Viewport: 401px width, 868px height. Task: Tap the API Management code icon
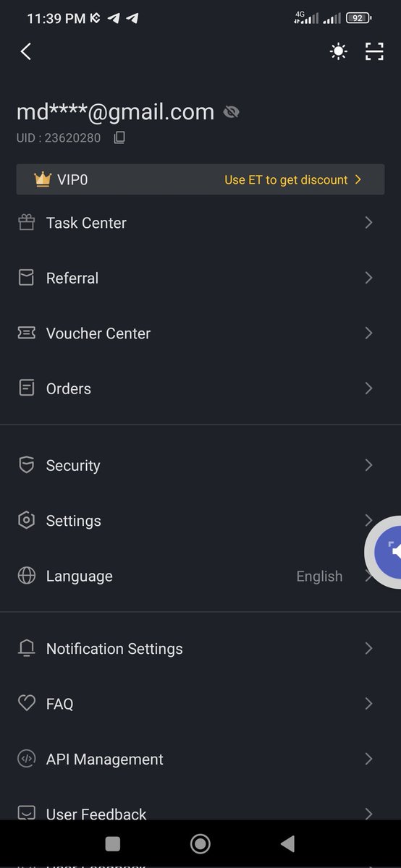pos(27,759)
